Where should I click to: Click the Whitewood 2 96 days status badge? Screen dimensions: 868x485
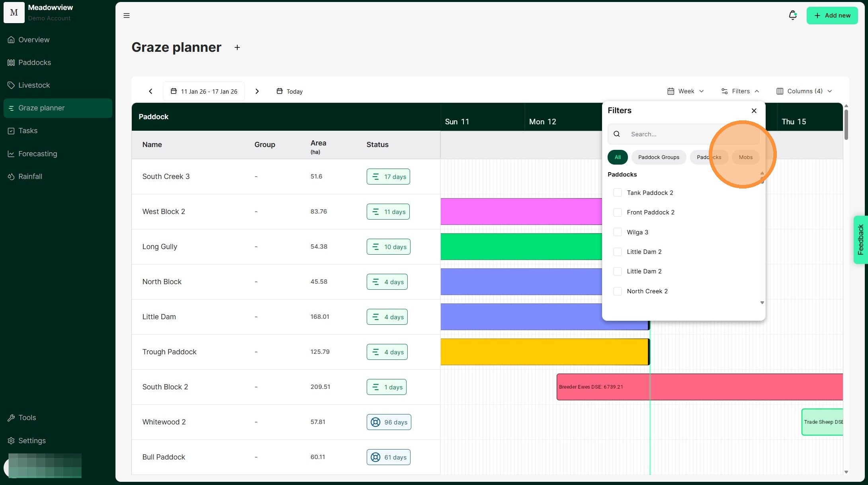pyautogui.click(x=389, y=422)
